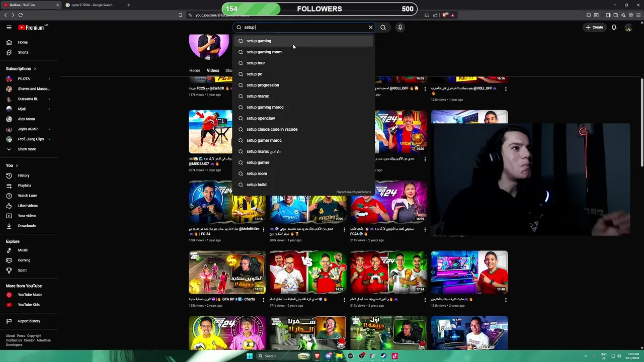Select suggestion 'setup gaming'
Viewport: 644px width, 362px height.
pyautogui.click(x=304, y=41)
